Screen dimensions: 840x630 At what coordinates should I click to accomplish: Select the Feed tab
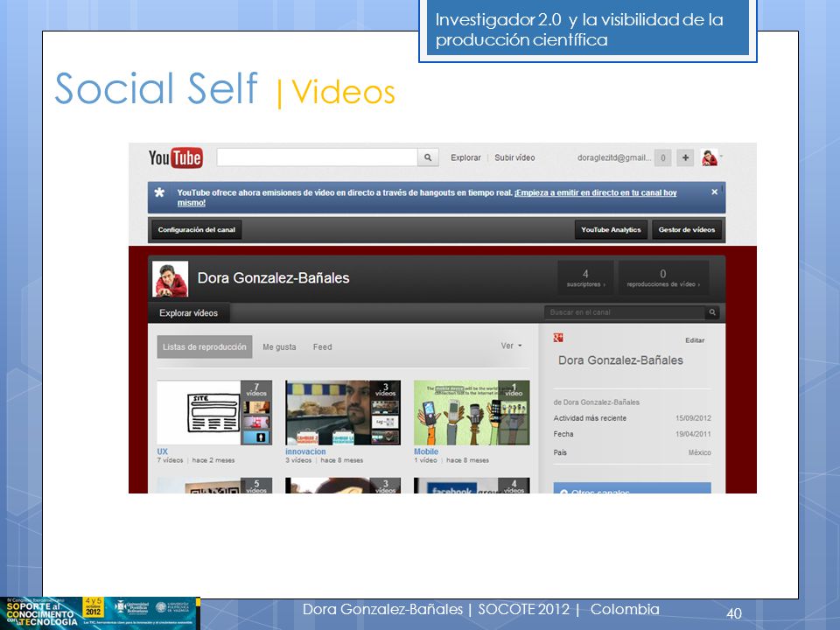pos(323,347)
